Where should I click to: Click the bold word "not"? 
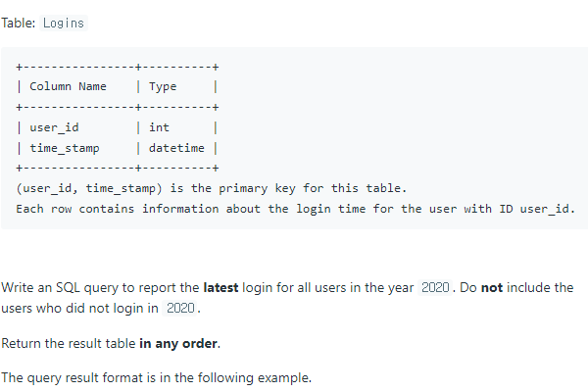coord(492,288)
